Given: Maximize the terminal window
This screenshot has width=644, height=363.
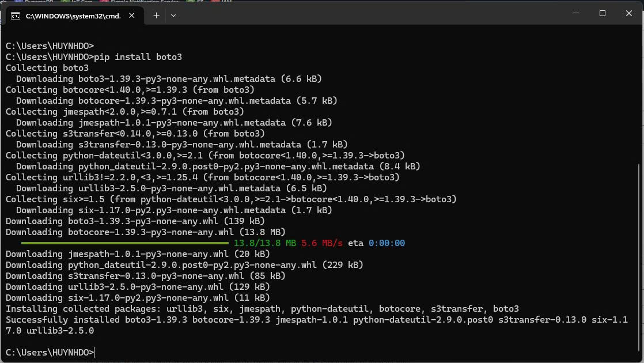Looking at the screenshot, I should pos(602,13).
